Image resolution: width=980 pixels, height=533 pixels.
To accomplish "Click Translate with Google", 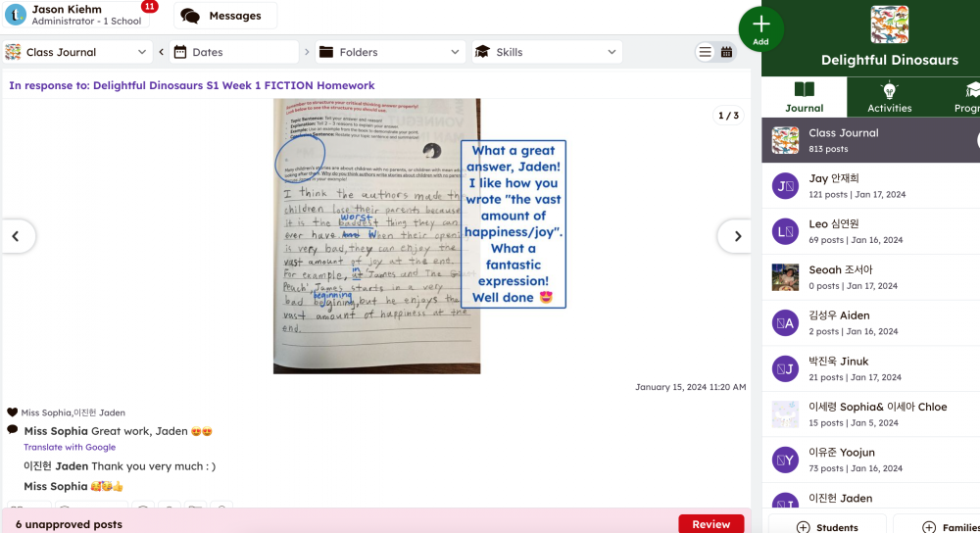I will coord(70,447).
